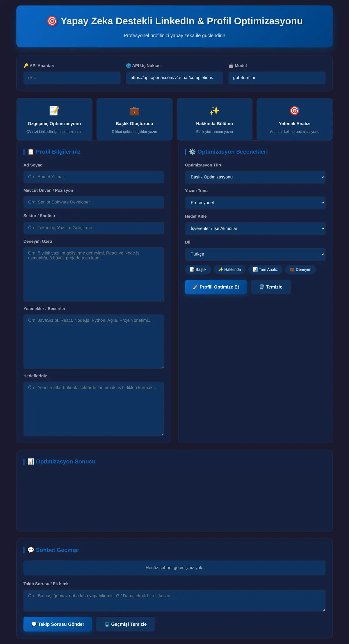The width and height of the screenshot is (349, 644).
Task: Click the Model field showing gpt-4o-mini
Action: [277, 78]
